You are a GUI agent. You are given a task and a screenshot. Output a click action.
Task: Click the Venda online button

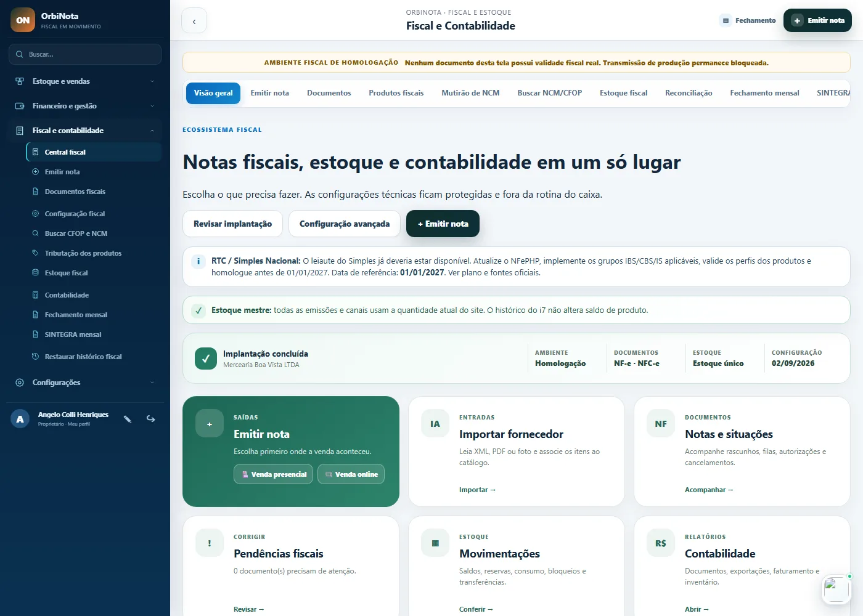[x=351, y=474]
